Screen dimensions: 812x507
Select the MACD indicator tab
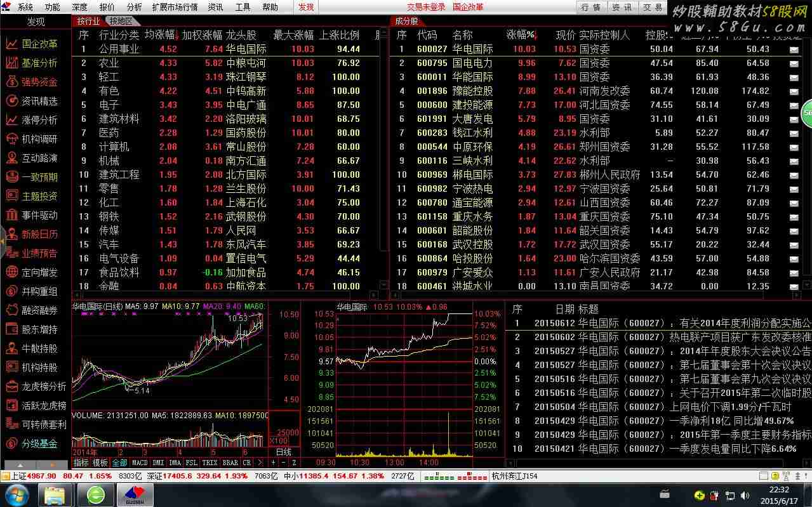coord(140,463)
